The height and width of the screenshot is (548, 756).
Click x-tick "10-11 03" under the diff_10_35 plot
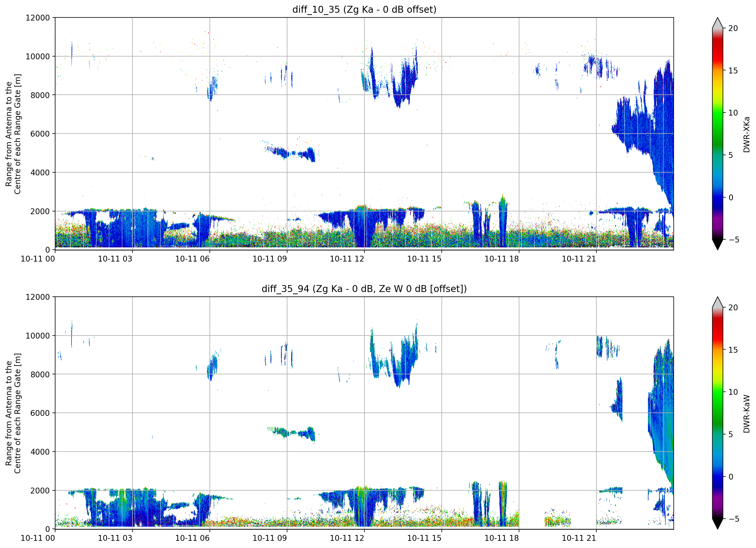click(x=115, y=259)
